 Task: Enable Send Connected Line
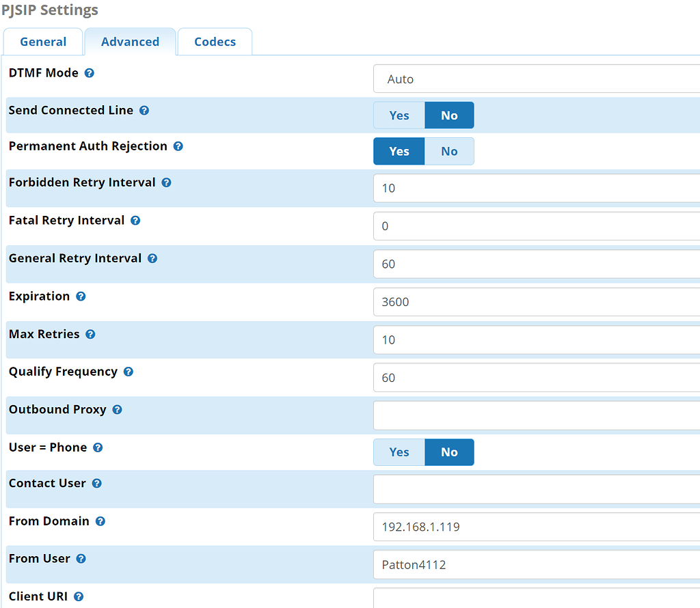[x=399, y=115]
